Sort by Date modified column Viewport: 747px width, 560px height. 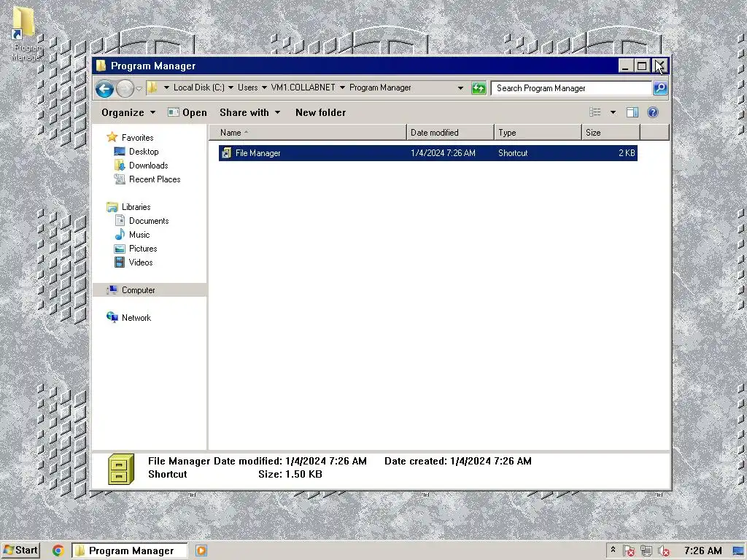450,133
